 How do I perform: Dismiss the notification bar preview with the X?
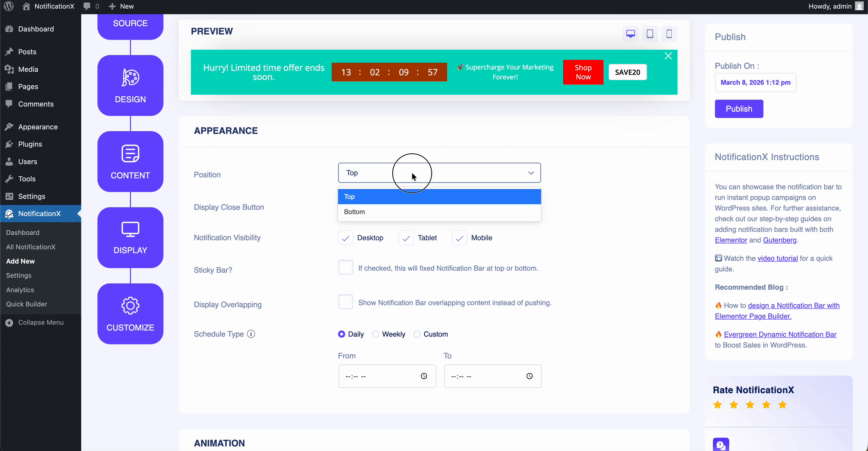tap(668, 56)
